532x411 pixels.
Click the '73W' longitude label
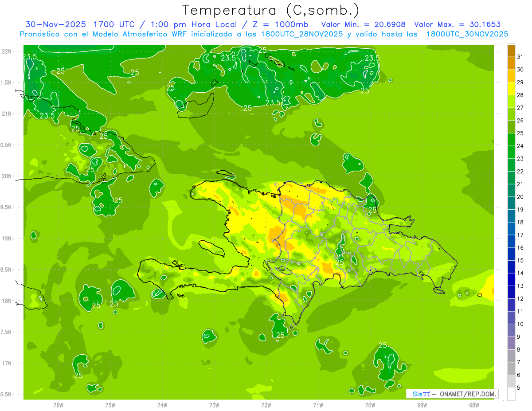214,405
